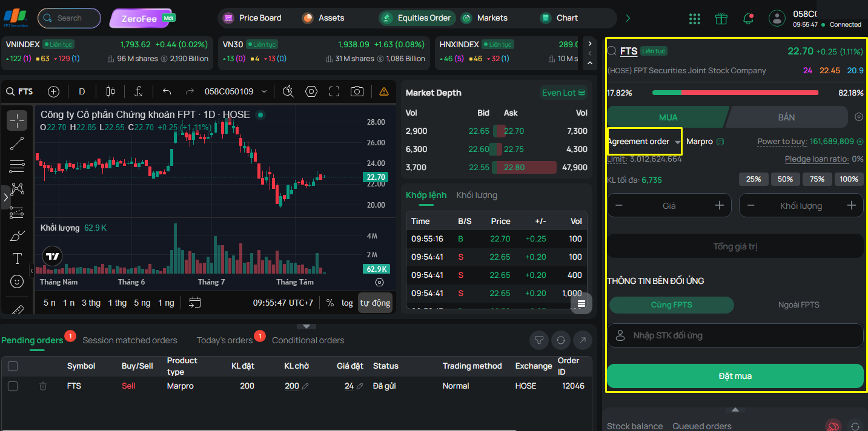The width and height of the screenshot is (868, 431).
Task: Take a chart snapshot with camera icon
Action: pos(357,91)
